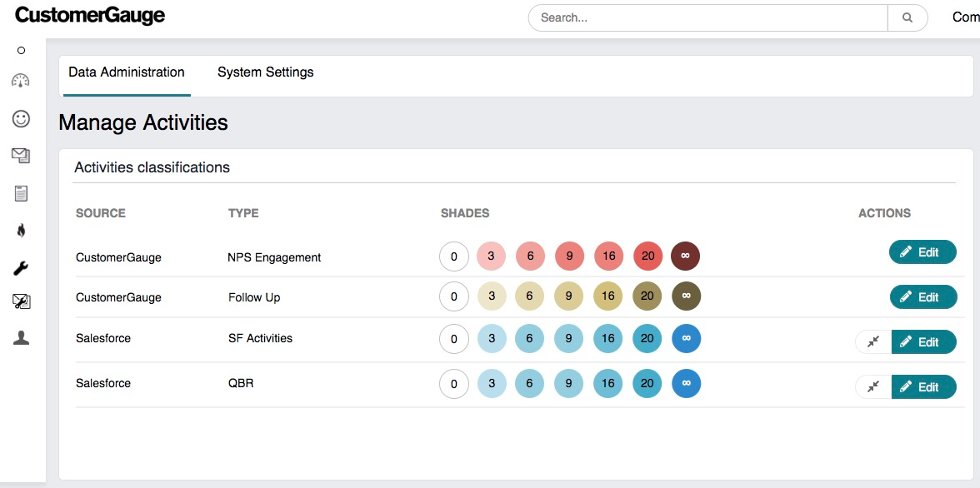Select SF Activities shade 0 circle
Screen dimensions: 980x488
453,339
